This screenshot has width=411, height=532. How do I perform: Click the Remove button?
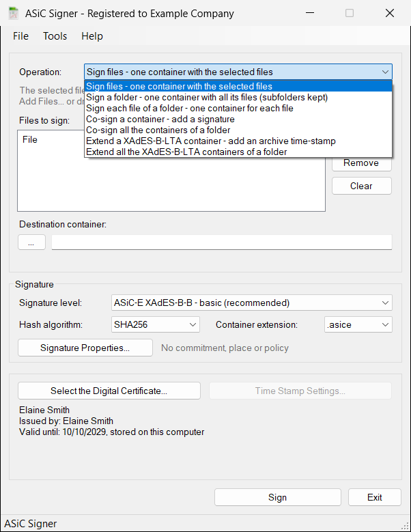[361, 163]
